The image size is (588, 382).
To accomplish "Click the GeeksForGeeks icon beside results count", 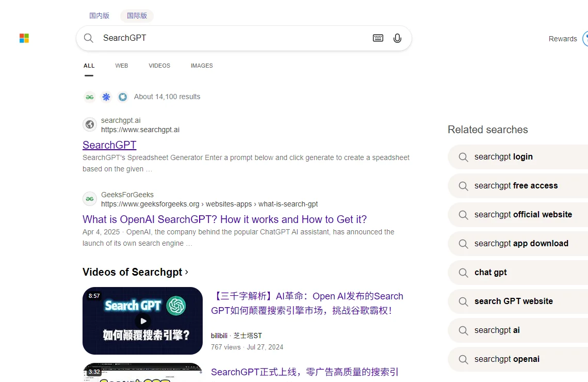I will click(x=90, y=97).
